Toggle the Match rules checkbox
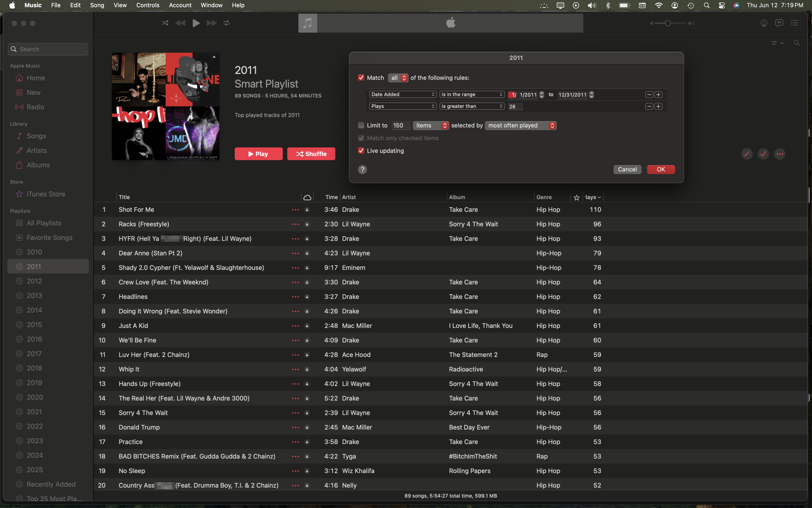 click(x=361, y=78)
